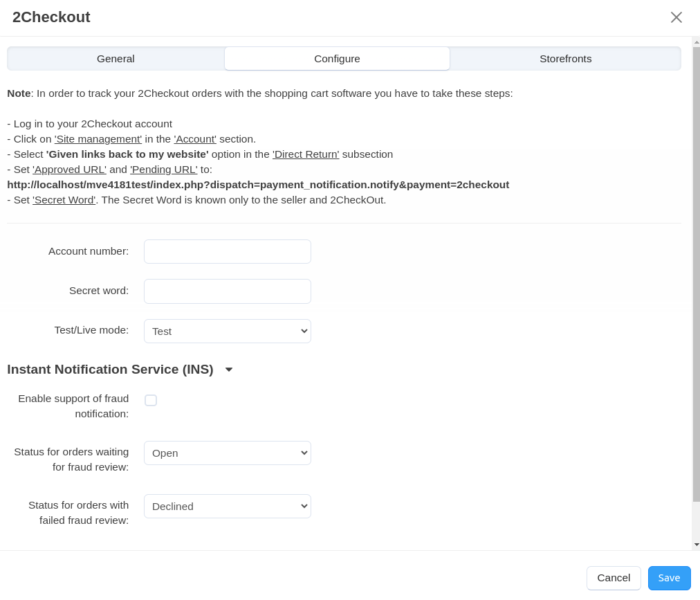Click the 2Checkout dialog title
The width and height of the screenshot is (700, 600).
coord(51,17)
